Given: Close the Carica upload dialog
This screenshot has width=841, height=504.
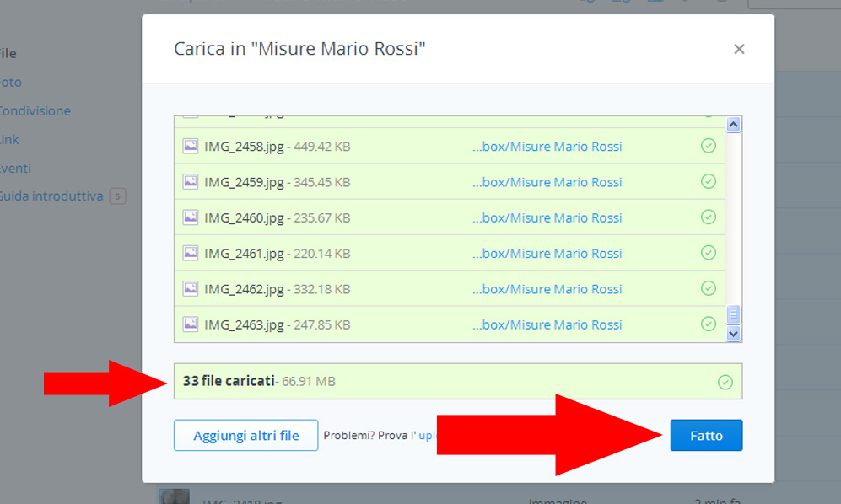Looking at the screenshot, I should tap(739, 50).
